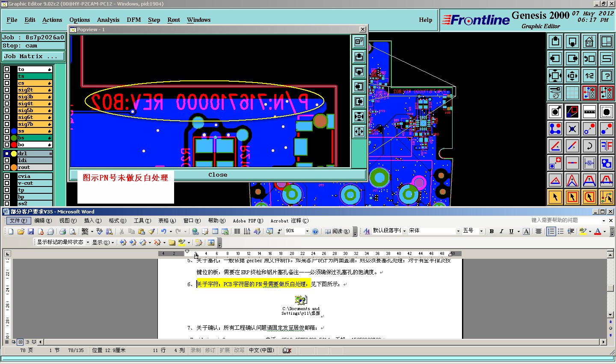Click the question mark help icon in Genesis toolbar
Viewport: 616px width, 364px height.
pos(607,76)
